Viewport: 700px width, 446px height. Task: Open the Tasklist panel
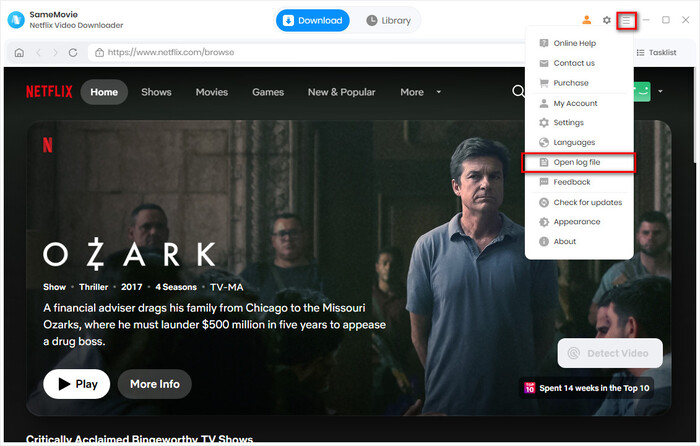click(656, 53)
